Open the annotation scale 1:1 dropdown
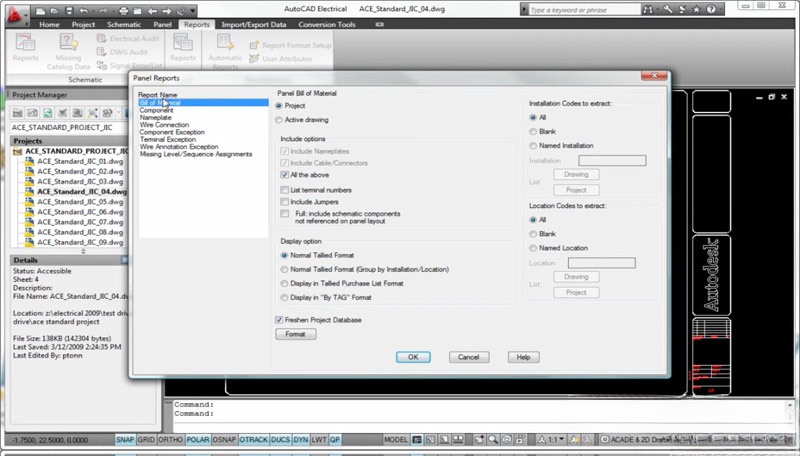This screenshot has height=456, width=800. click(552, 440)
